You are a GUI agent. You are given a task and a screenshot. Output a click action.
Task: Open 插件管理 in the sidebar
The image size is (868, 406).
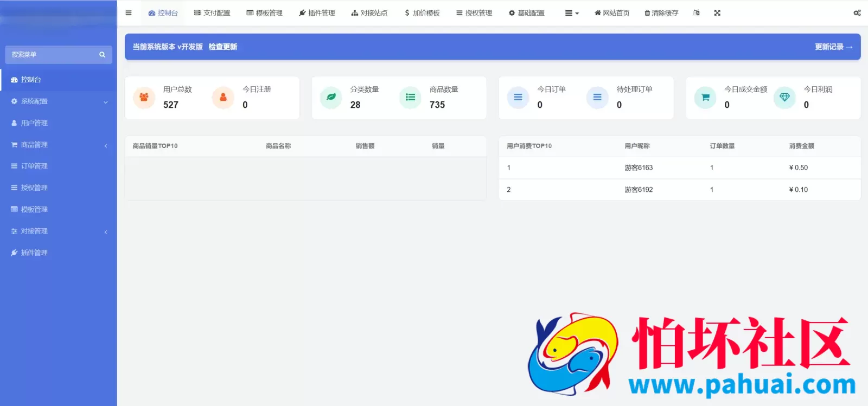pyautogui.click(x=59, y=253)
